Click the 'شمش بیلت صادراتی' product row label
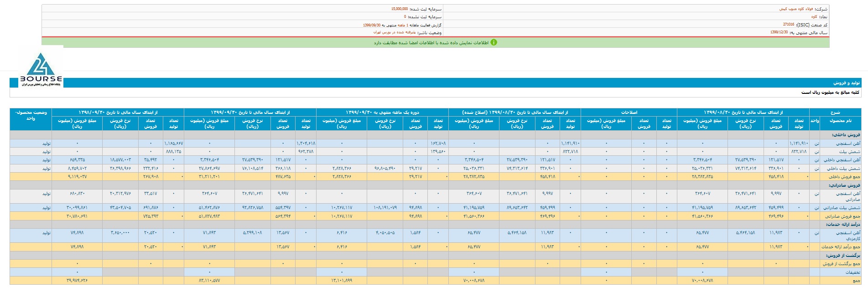 (842, 208)
